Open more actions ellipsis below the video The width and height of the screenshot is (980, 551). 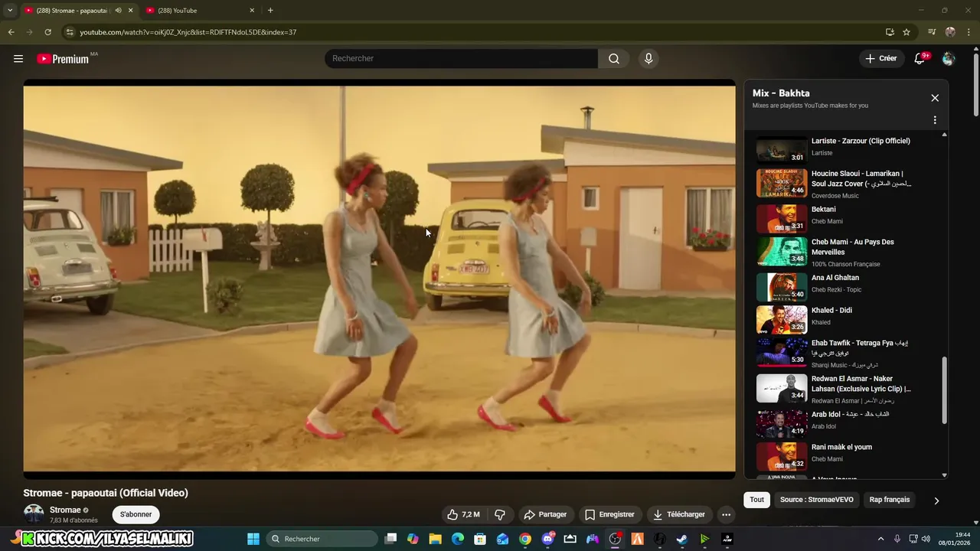[727, 514]
